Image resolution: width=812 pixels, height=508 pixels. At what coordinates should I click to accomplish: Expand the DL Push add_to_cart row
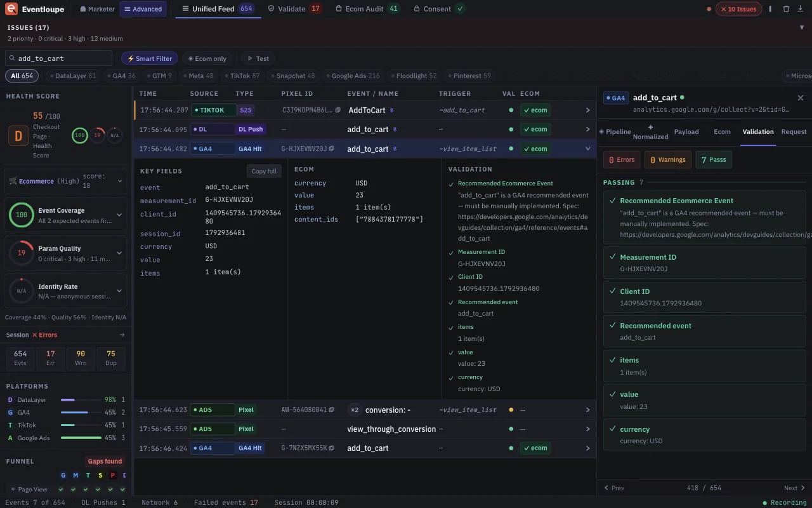click(588, 130)
